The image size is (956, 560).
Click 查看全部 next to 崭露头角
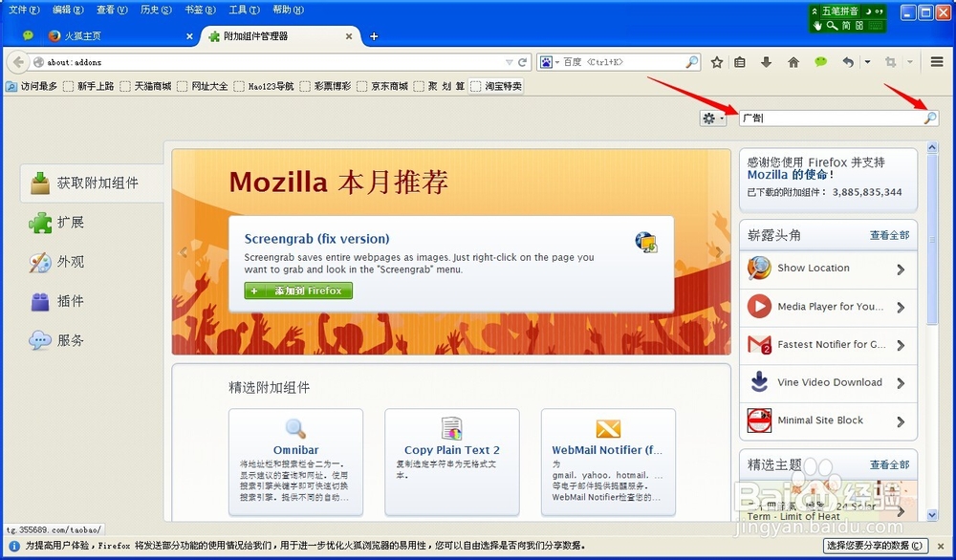(x=889, y=235)
